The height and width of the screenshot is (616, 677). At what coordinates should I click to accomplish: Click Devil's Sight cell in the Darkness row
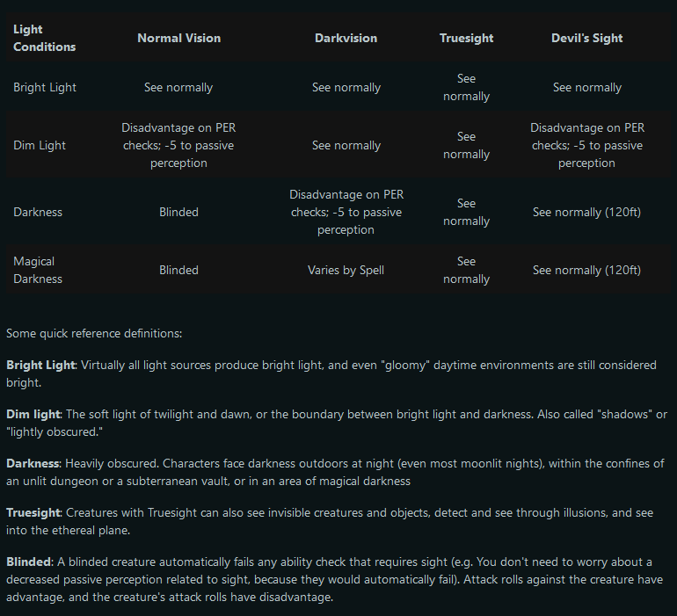[x=586, y=212]
